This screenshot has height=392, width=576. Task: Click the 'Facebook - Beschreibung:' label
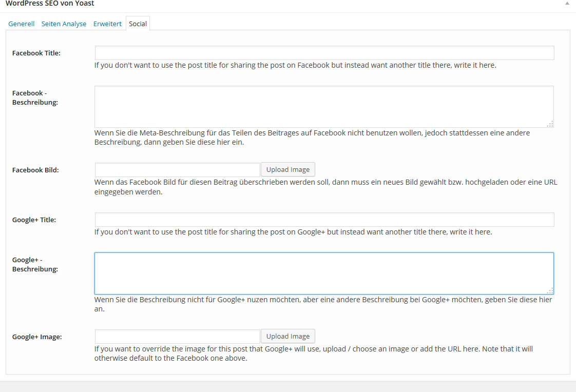[x=35, y=97]
